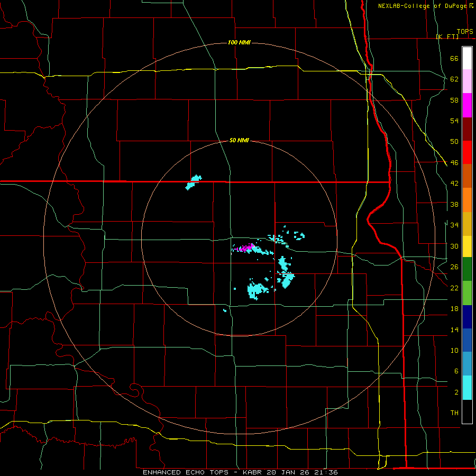
Task: Click the legend value '14'
Action: pos(454,329)
